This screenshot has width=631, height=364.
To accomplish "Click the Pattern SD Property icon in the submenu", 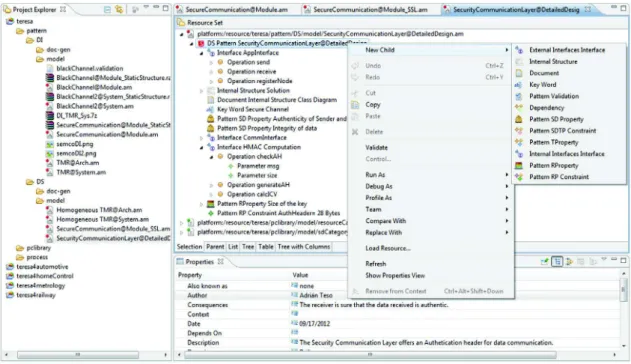I will pos(519,119).
